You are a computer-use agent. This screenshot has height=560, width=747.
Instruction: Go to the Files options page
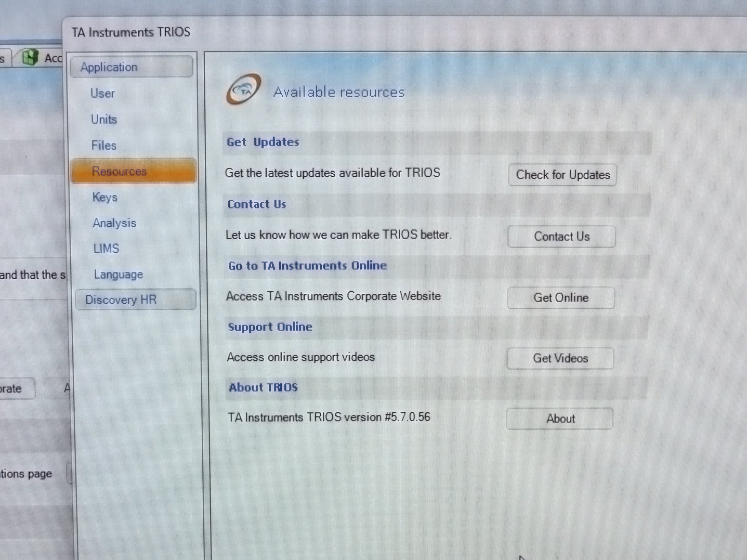(104, 146)
